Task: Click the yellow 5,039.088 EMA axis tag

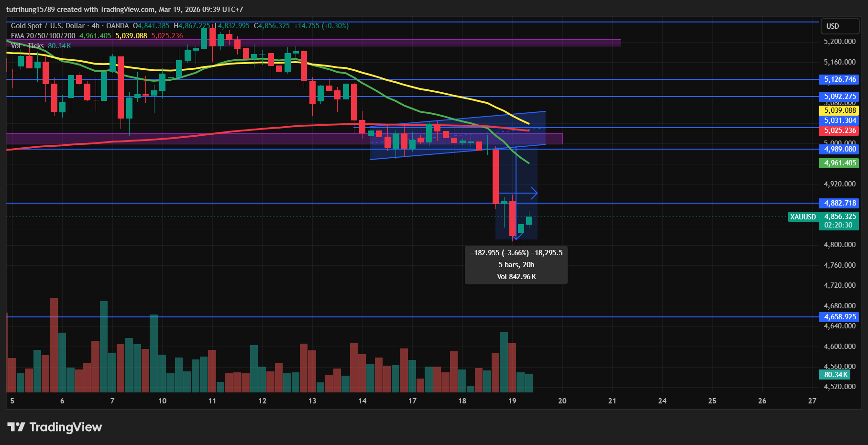Action: click(x=839, y=110)
